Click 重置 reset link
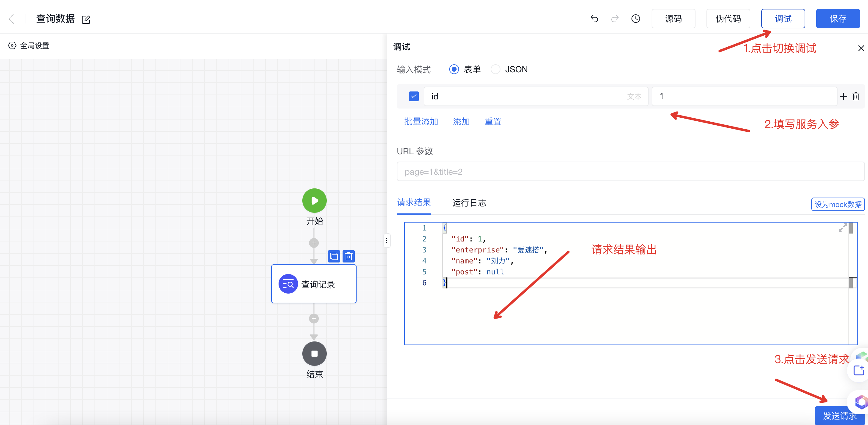This screenshot has width=868, height=425. (x=493, y=122)
